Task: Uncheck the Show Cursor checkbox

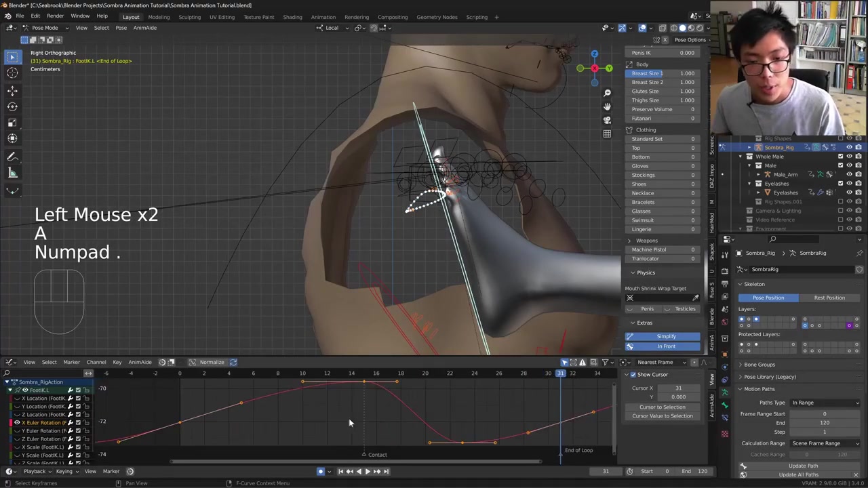Action: click(633, 375)
